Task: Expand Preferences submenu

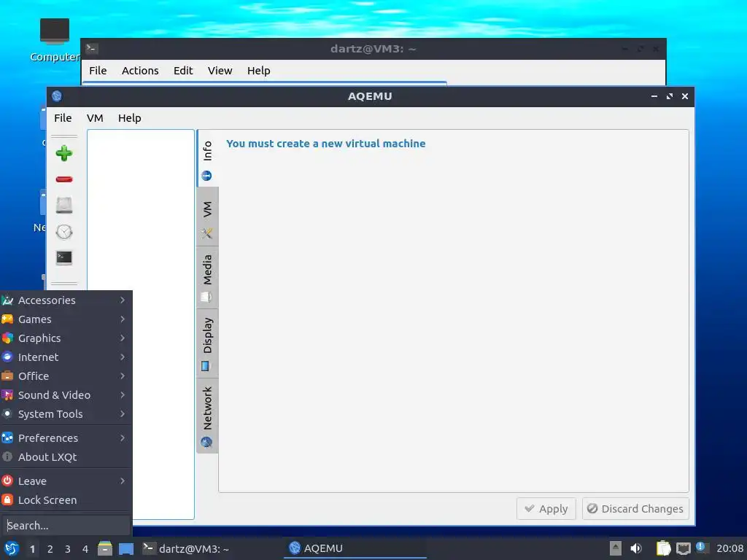Action: click(66, 438)
